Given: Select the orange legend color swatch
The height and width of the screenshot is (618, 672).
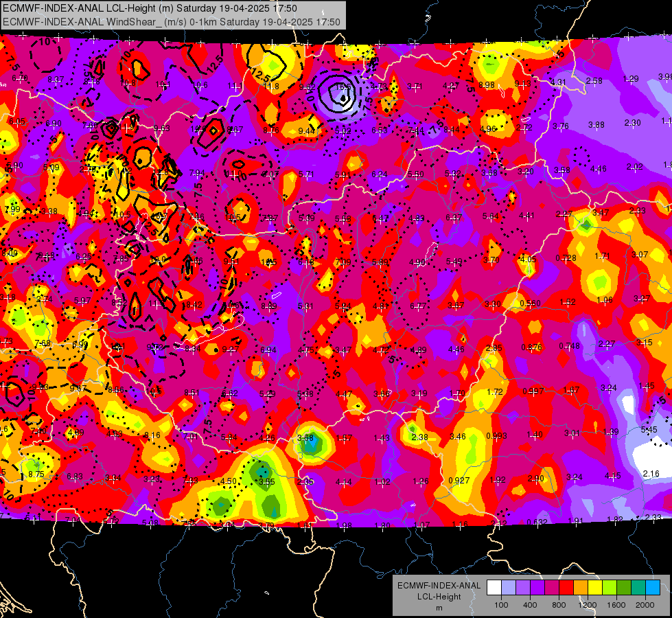Looking at the screenshot, I should point(581,588).
